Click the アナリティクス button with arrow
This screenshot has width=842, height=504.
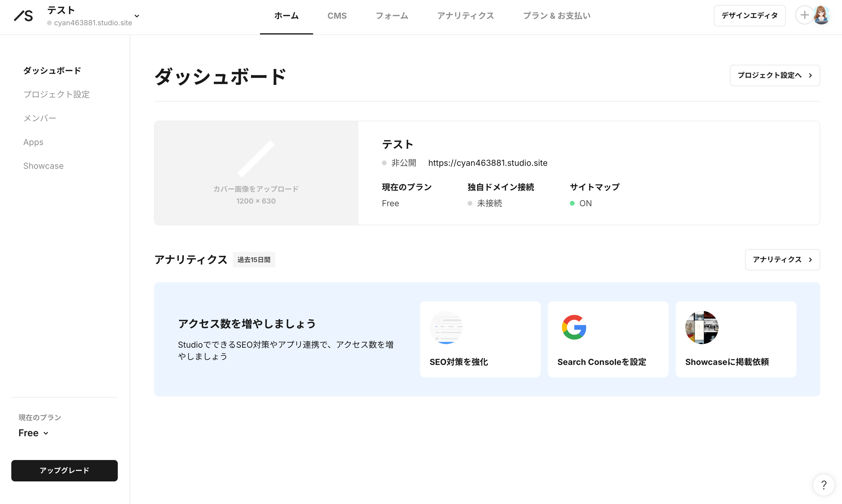782,260
